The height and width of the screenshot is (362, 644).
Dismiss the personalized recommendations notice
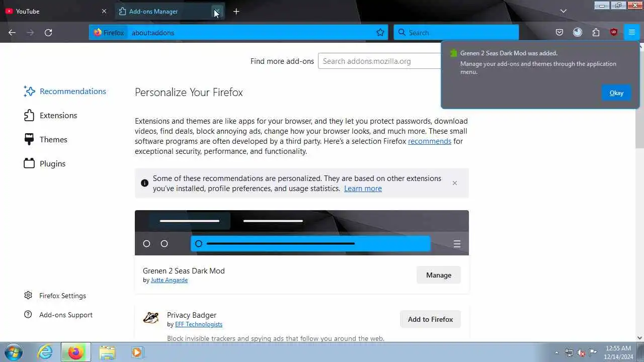(x=455, y=183)
